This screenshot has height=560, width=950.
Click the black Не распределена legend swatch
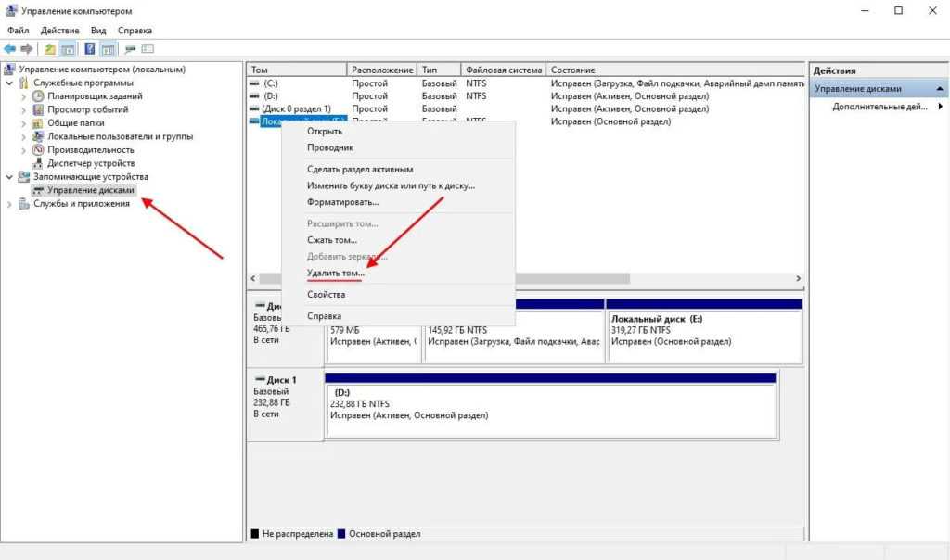click(x=255, y=534)
